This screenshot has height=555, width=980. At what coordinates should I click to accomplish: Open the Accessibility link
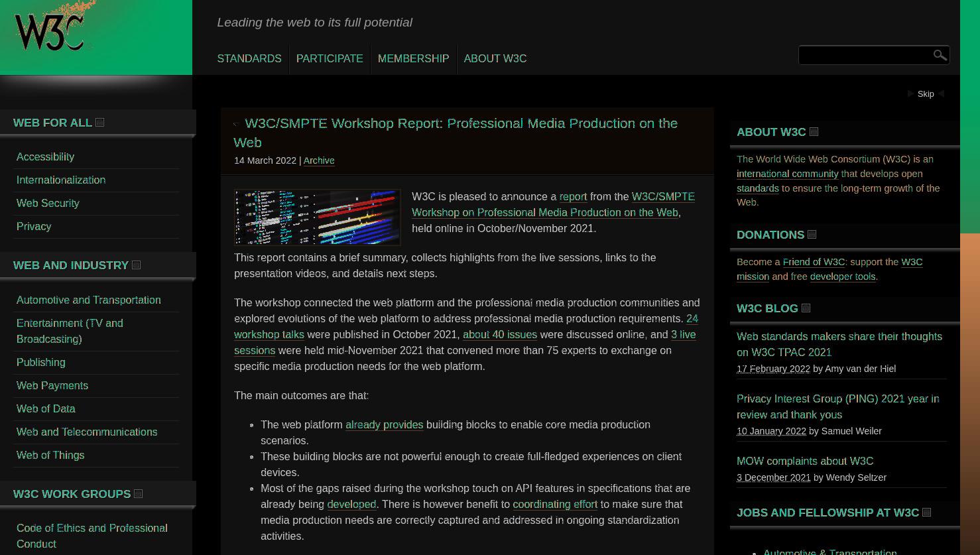click(x=45, y=157)
